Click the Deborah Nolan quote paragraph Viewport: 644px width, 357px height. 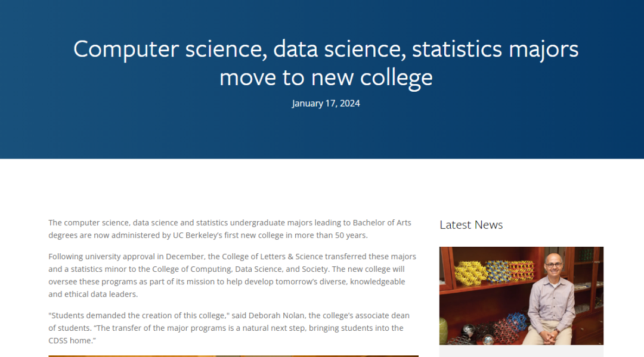[229, 328]
